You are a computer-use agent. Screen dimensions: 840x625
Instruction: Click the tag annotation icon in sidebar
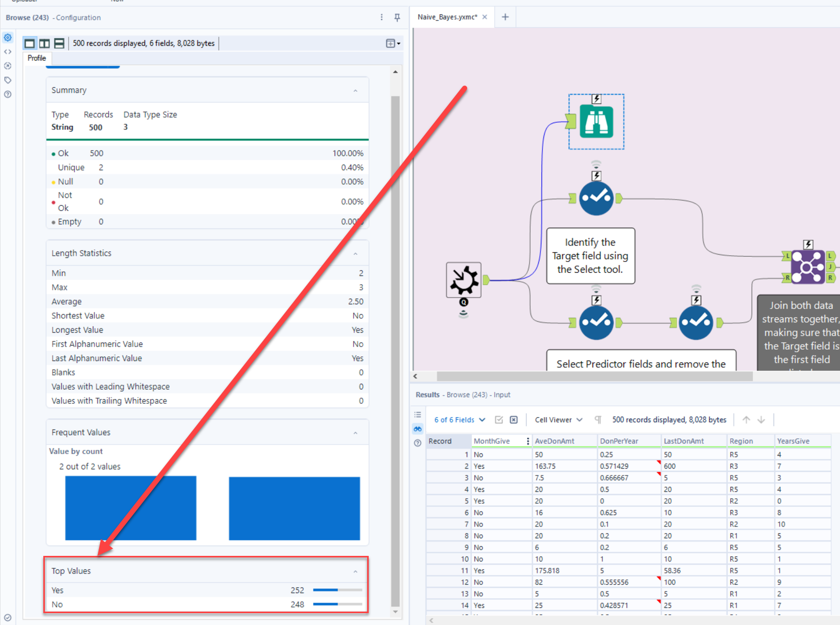(7, 80)
